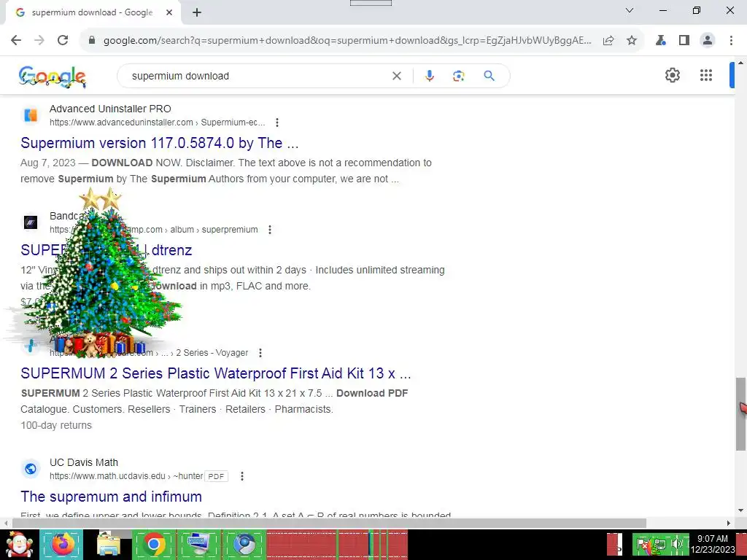Go back to the previous page
Image resolution: width=747 pixels, height=560 pixels.
pos(16,41)
